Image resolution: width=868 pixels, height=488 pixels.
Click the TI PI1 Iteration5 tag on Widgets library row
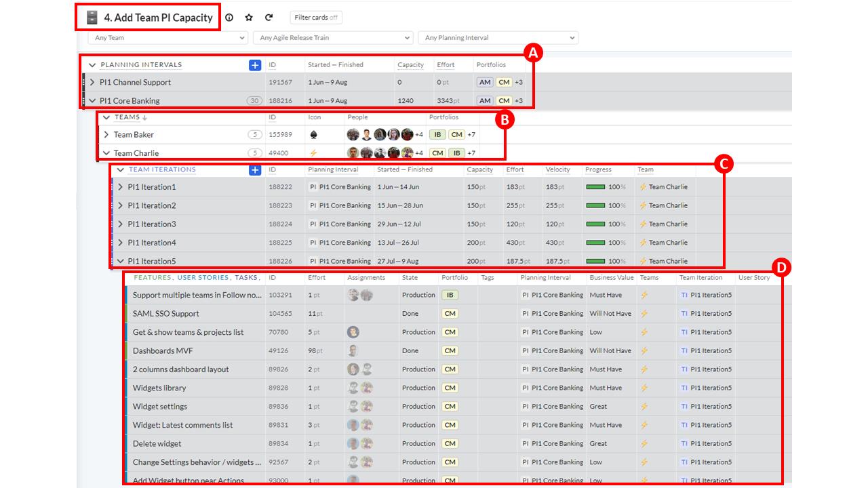point(706,388)
